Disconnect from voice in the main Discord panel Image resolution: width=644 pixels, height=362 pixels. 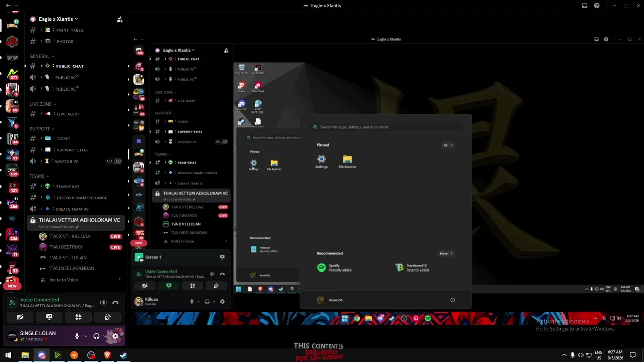pyautogui.click(x=115, y=302)
